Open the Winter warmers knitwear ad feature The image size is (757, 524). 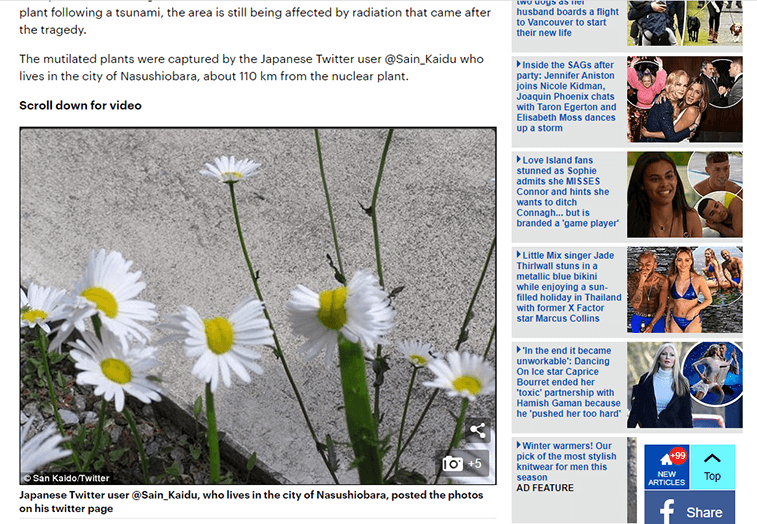tap(566, 459)
